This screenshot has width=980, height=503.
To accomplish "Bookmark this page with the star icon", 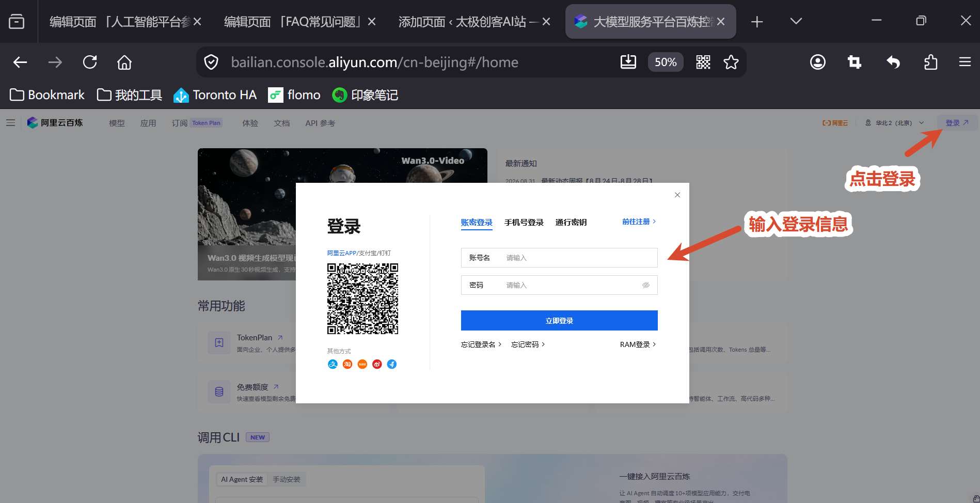I will click(x=731, y=62).
